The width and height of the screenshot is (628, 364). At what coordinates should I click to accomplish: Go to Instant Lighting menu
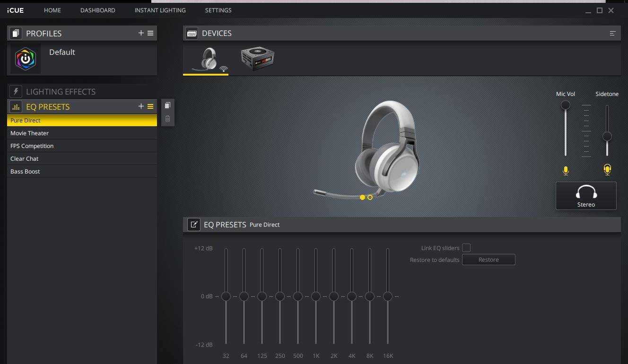pos(160,10)
